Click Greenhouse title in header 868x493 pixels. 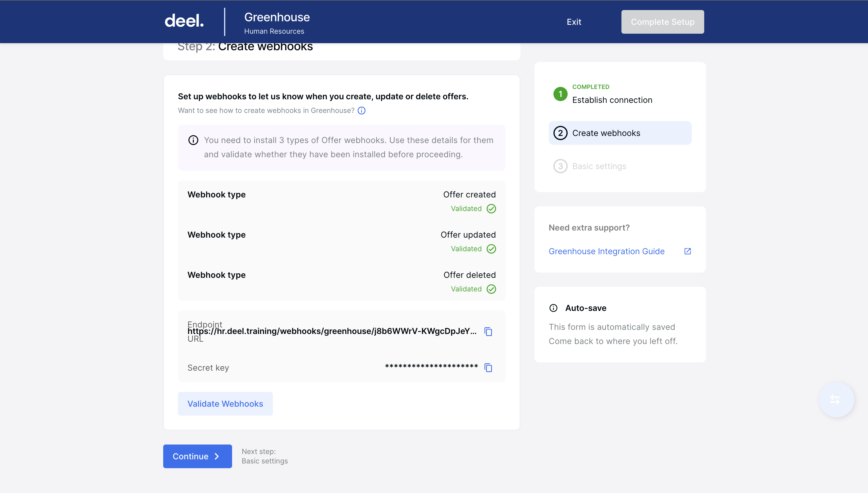277,17
